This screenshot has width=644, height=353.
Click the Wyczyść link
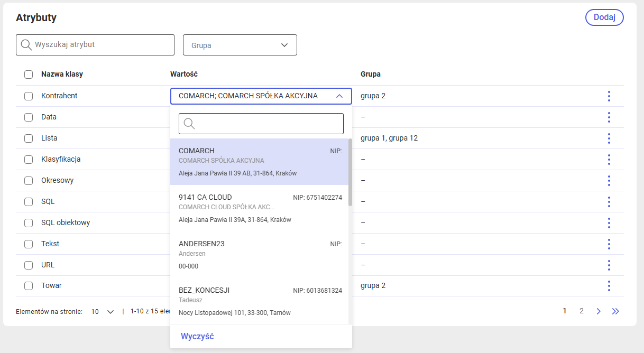click(197, 337)
